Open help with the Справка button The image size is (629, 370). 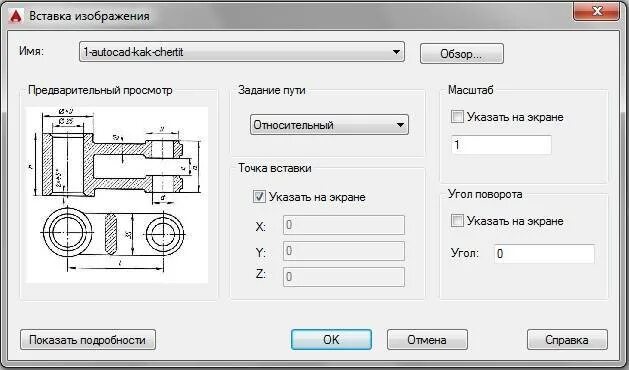tap(567, 340)
